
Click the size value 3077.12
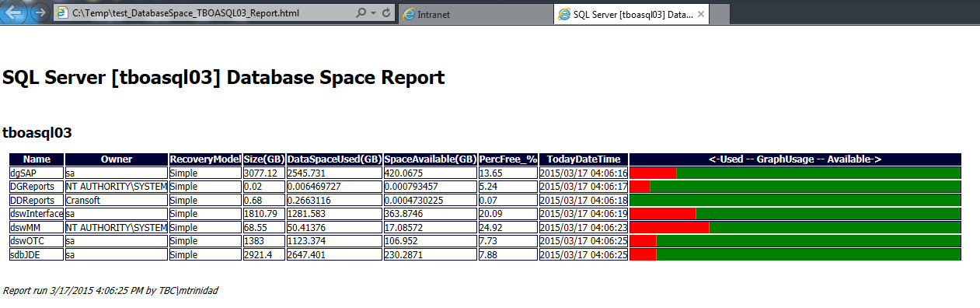click(264, 173)
